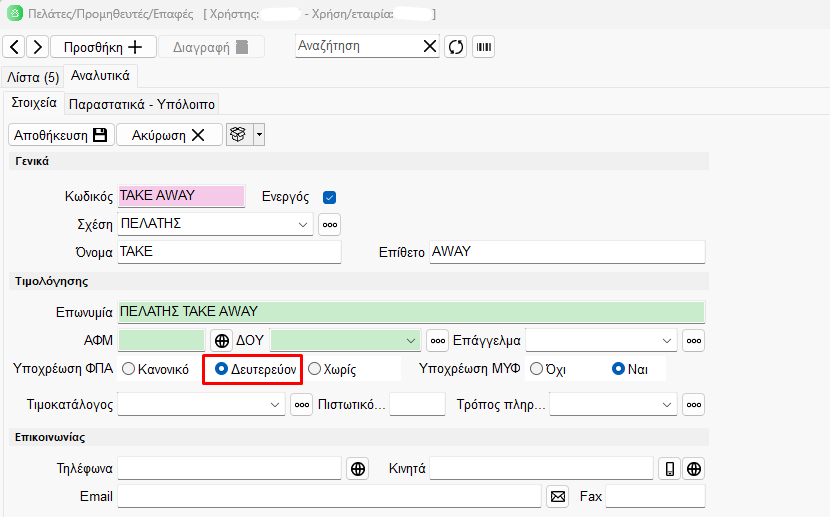This screenshot has height=517, width=830.
Task: Select the Κανονικό radio for Υποχρέωση ΦΠΑ
Action: click(129, 369)
